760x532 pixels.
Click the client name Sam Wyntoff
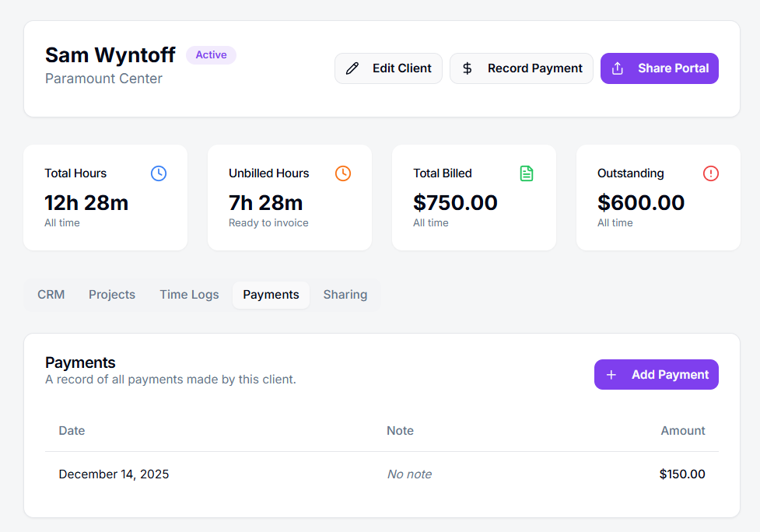[x=110, y=54]
